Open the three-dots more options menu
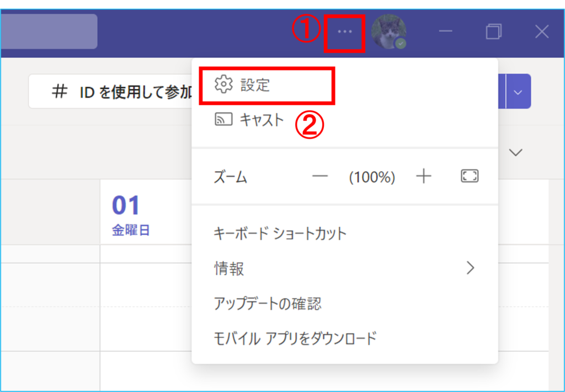 click(344, 32)
